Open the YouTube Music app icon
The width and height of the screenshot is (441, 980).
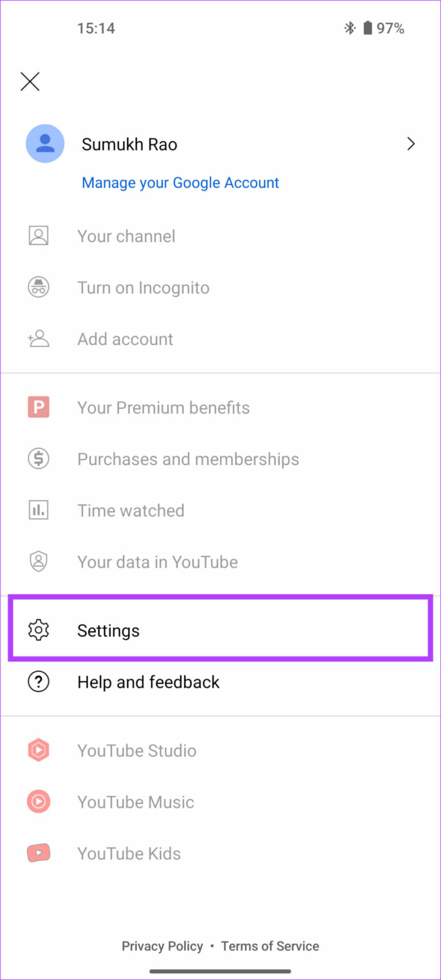click(x=38, y=801)
